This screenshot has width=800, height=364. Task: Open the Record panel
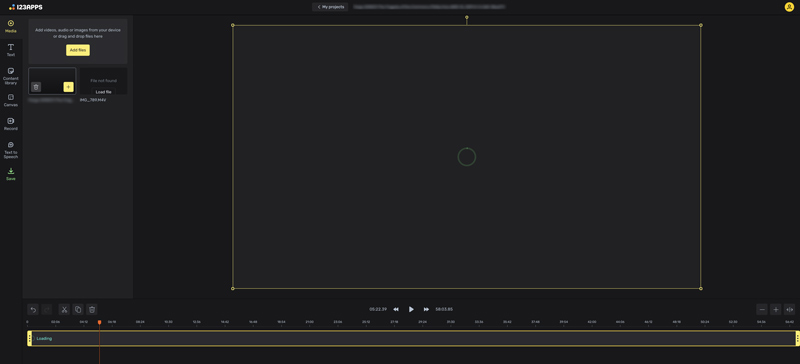coord(11,124)
